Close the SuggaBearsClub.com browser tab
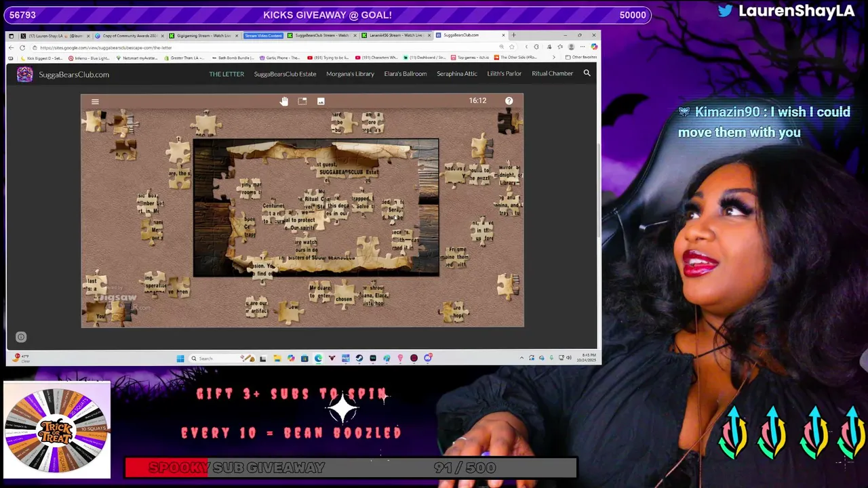This screenshot has width=868, height=488. 503,35
